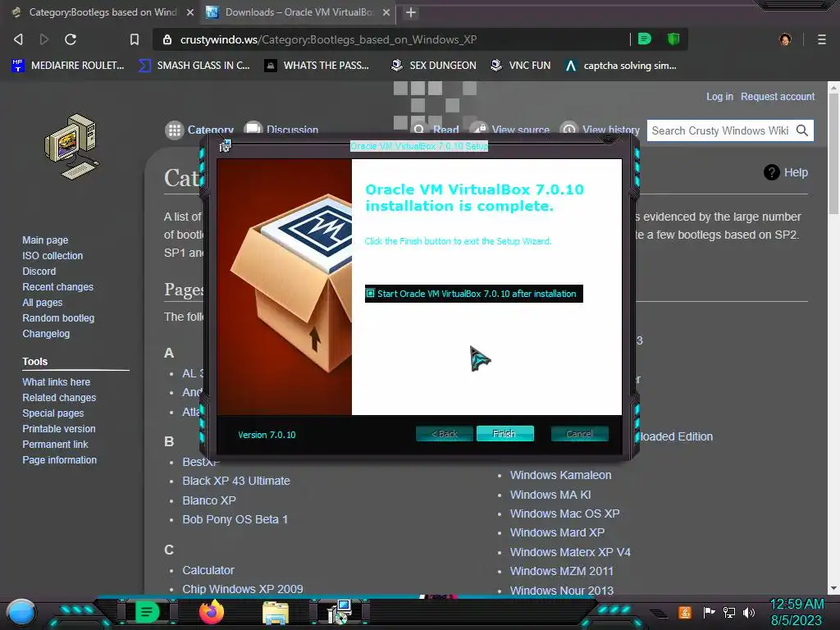
Task: Open the Discussion tab
Action: click(281, 130)
